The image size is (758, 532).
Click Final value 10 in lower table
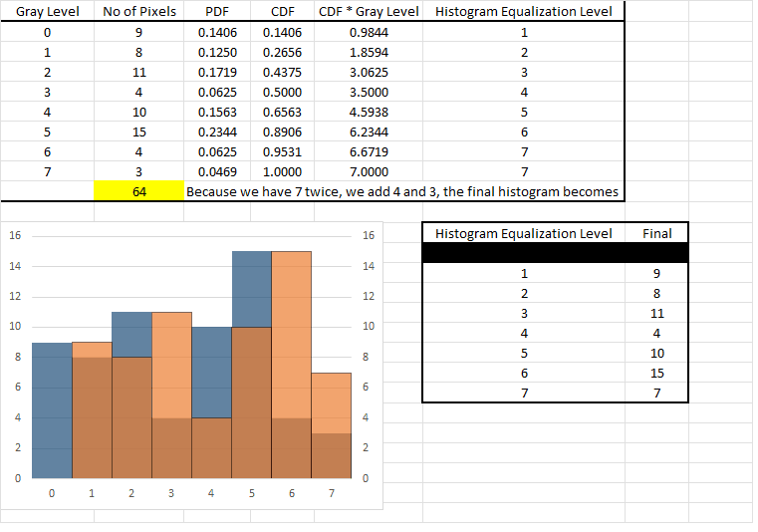[657, 353]
